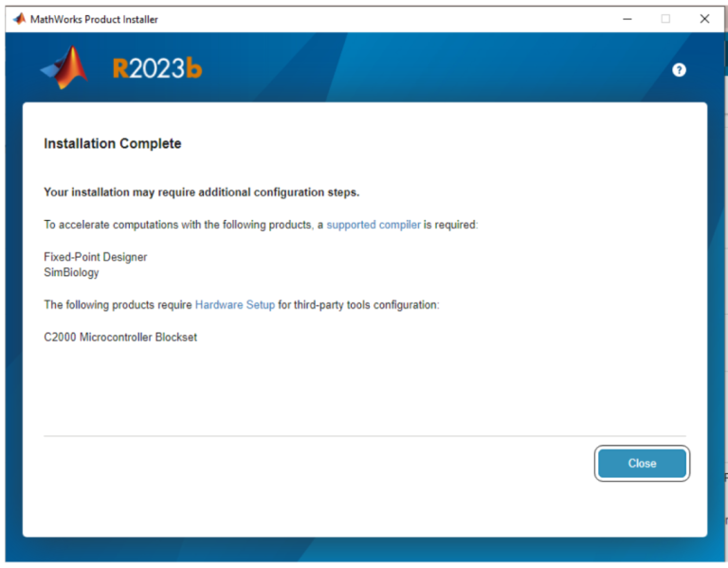Open the Hardware Setup link
Image resolution: width=728 pixels, height=568 pixels.
[x=235, y=305]
